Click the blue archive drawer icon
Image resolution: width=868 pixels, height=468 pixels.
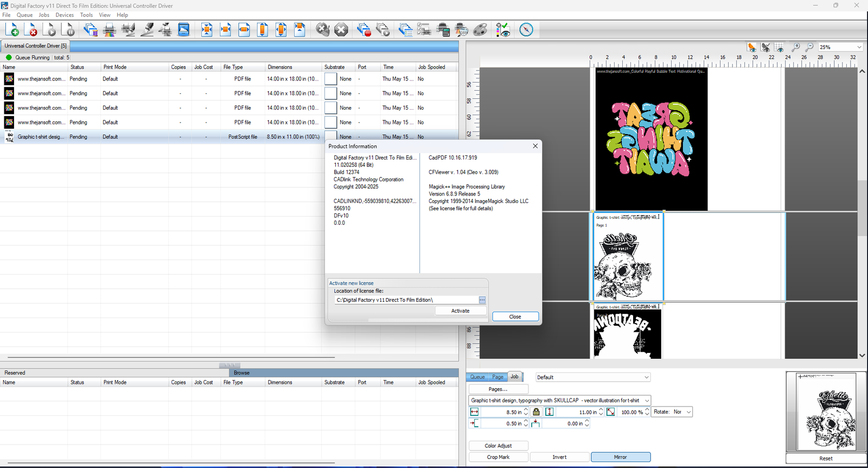(x=184, y=30)
